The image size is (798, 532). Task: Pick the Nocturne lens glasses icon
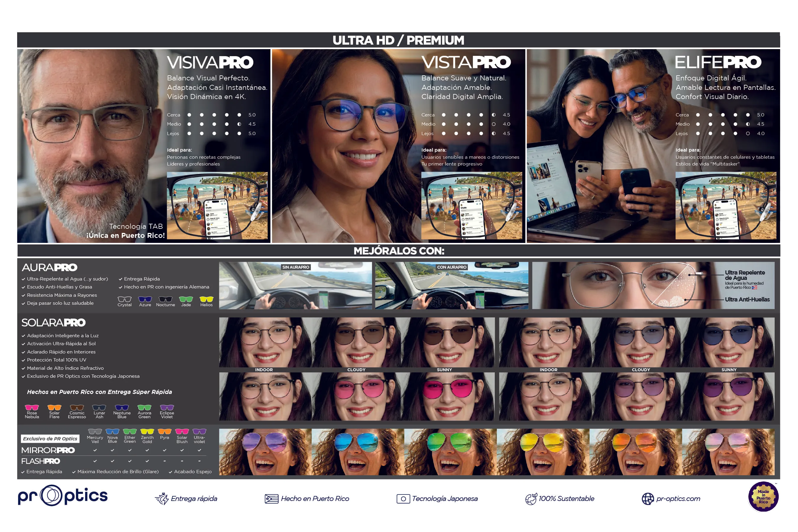pos(166,299)
